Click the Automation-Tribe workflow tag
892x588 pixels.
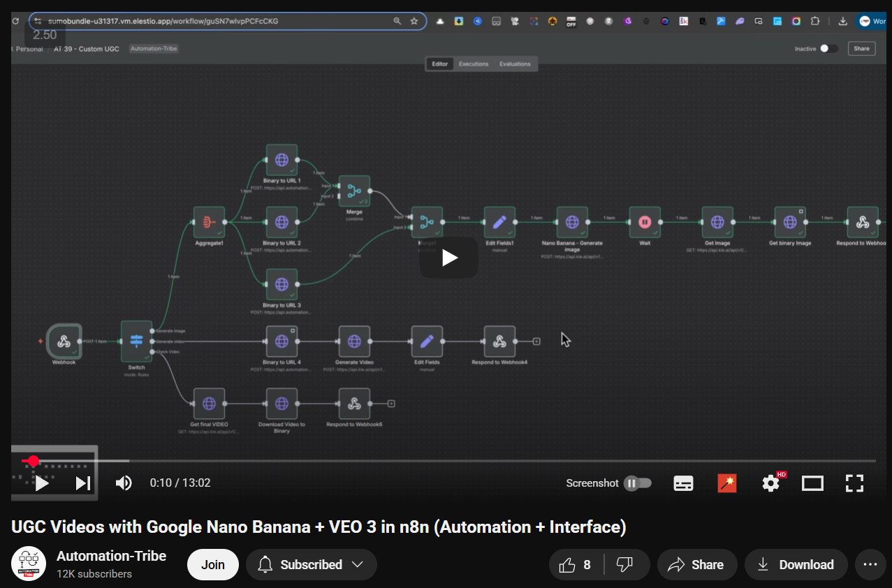tap(154, 49)
